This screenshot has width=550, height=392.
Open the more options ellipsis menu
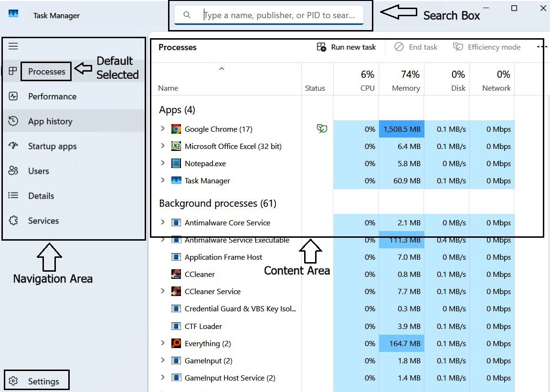click(x=541, y=47)
